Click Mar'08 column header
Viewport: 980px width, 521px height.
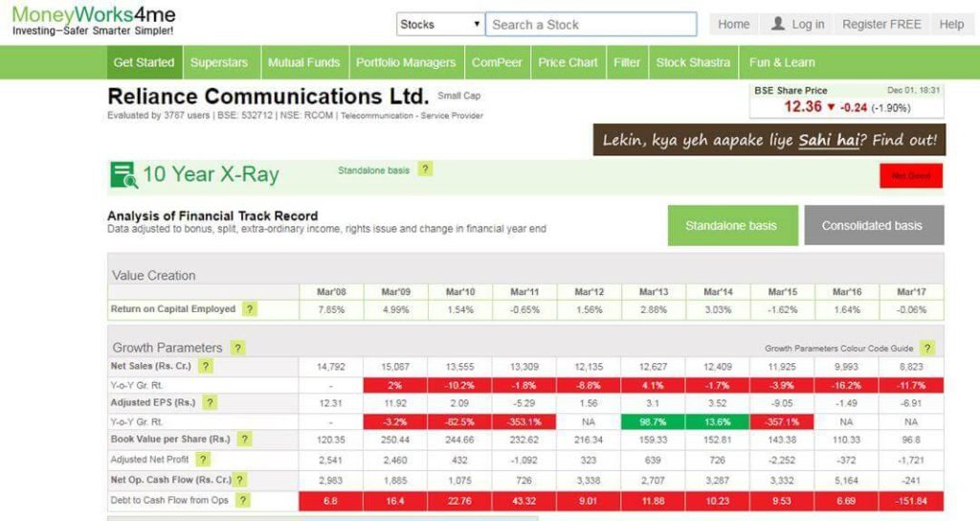(331, 292)
